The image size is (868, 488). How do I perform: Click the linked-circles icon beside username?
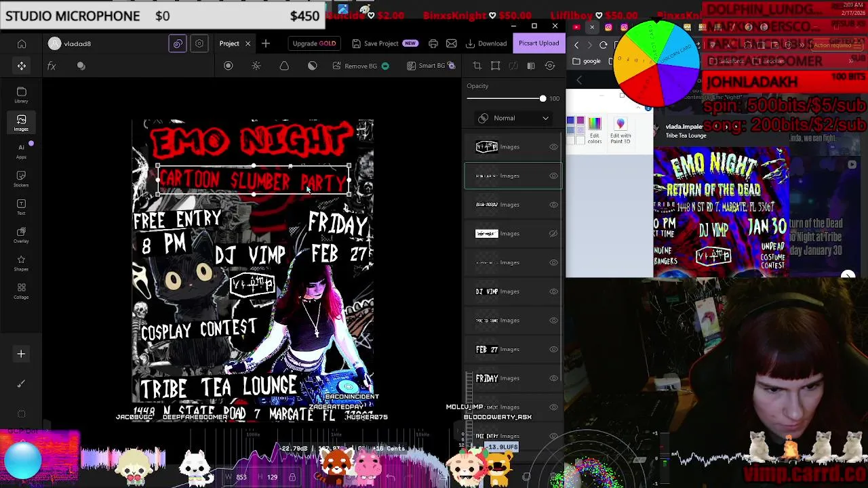click(x=178, y=43)
